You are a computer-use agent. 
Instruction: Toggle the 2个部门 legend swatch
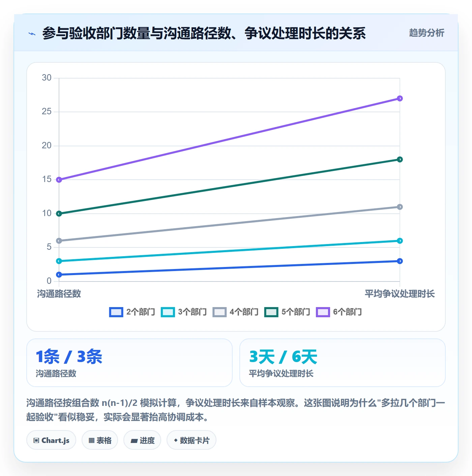(x=116, y=312)
